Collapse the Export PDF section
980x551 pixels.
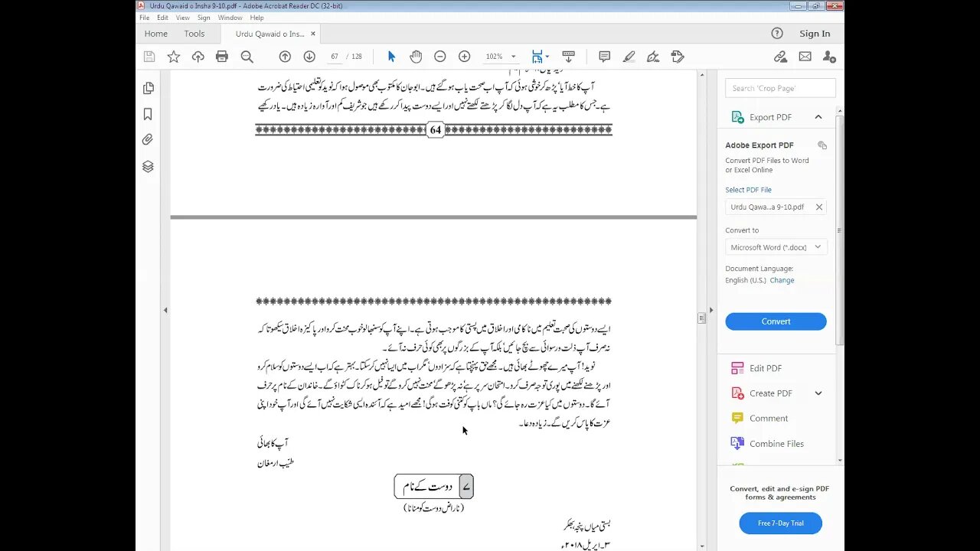click(818, 117)
